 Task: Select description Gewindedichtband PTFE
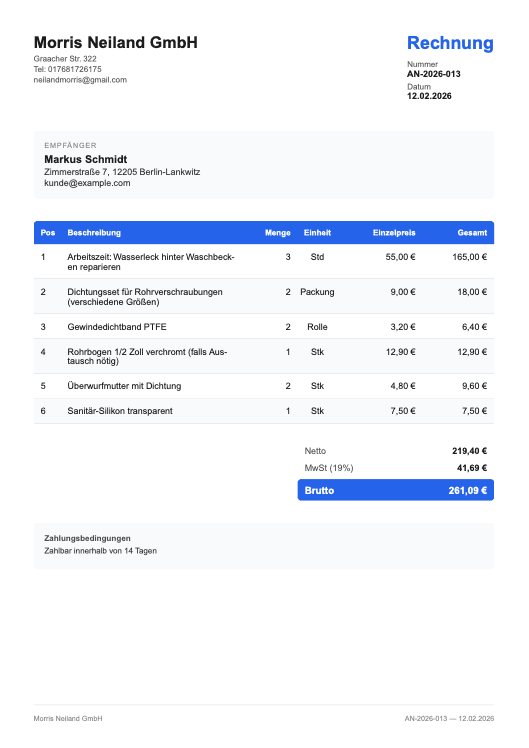[117, 327]
